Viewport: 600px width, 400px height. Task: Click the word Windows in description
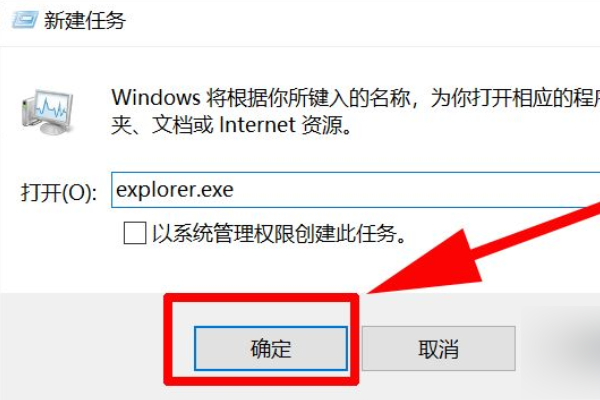click(156, 98)
